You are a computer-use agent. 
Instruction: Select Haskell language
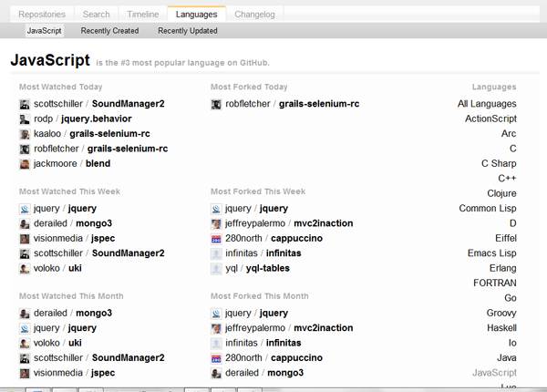pyautogui.click(x=502, y=328)
